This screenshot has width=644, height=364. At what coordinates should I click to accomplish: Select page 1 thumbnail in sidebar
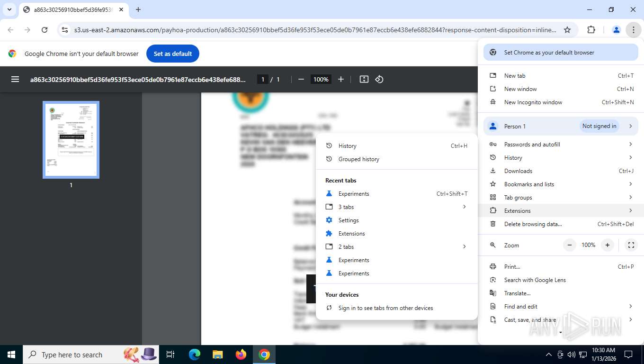click(x=71, y=140)
